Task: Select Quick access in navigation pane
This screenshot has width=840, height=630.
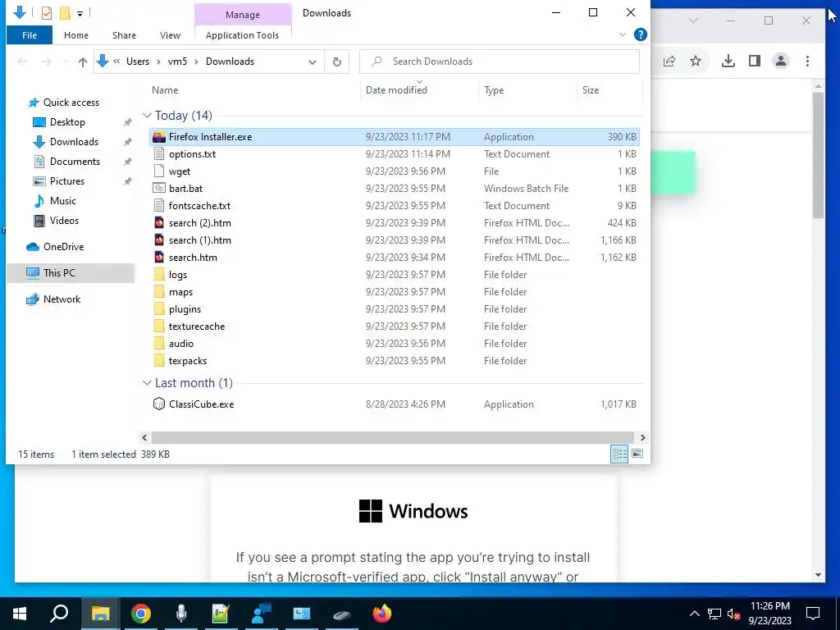Action: point(71,103)
